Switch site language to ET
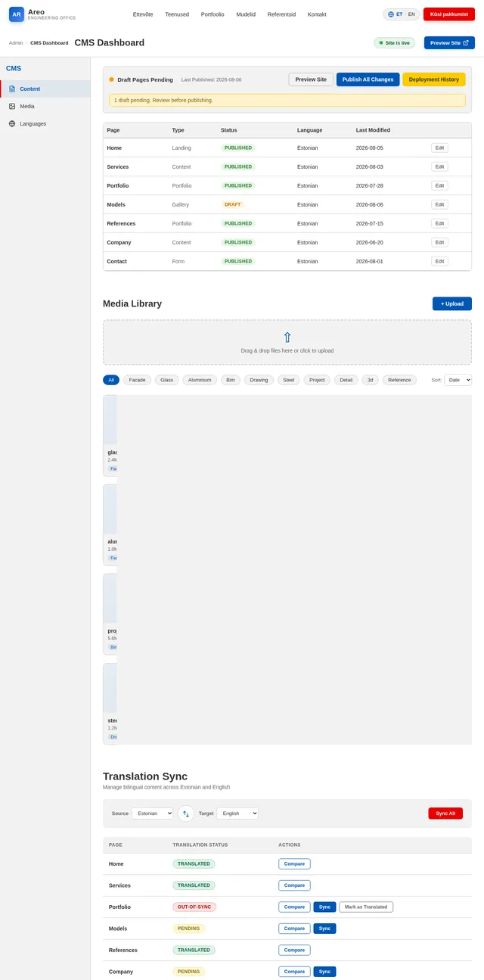This screenshot has width=484, height=980. pyautogui.click(x=399, y=14)
